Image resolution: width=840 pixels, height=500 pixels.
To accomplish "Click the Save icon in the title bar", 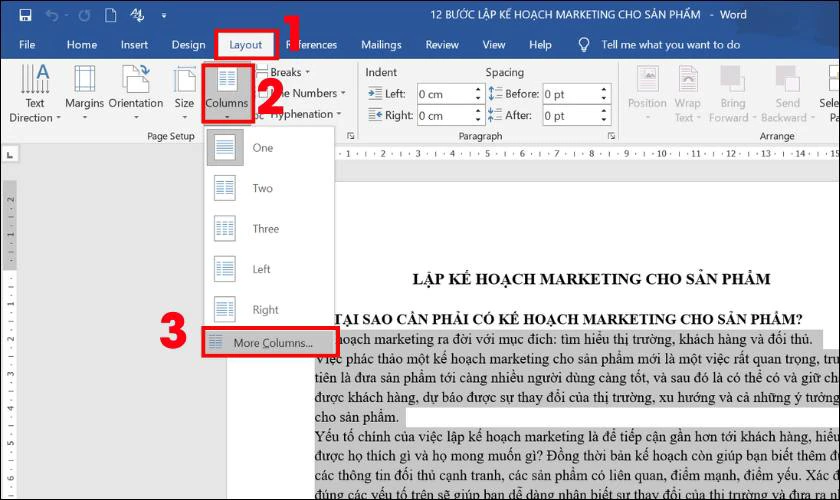I will coord(25,15).
